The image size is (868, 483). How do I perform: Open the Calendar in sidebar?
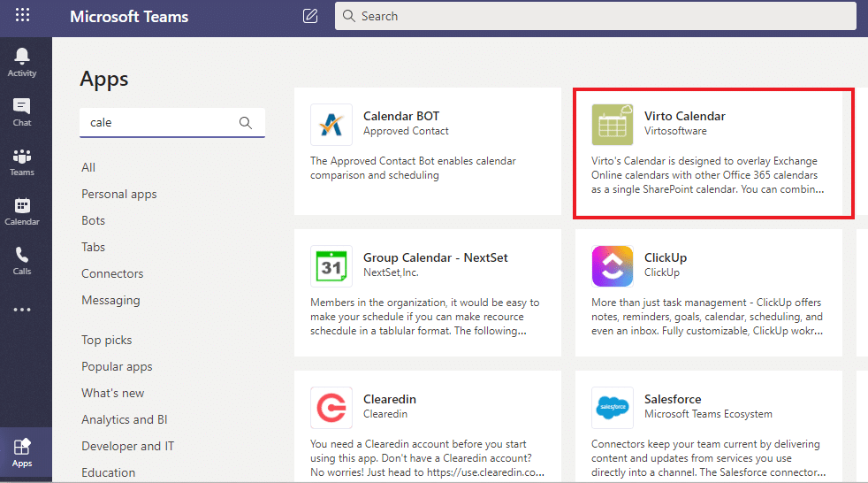22,211
